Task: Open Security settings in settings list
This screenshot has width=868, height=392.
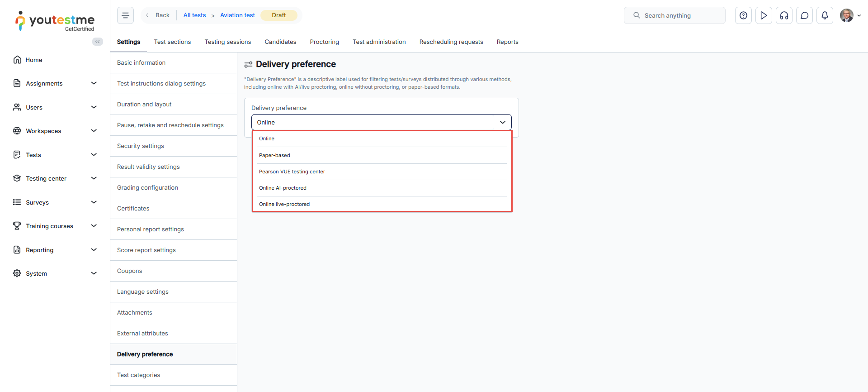Action: pyautogui.click(x=174, y=146)
